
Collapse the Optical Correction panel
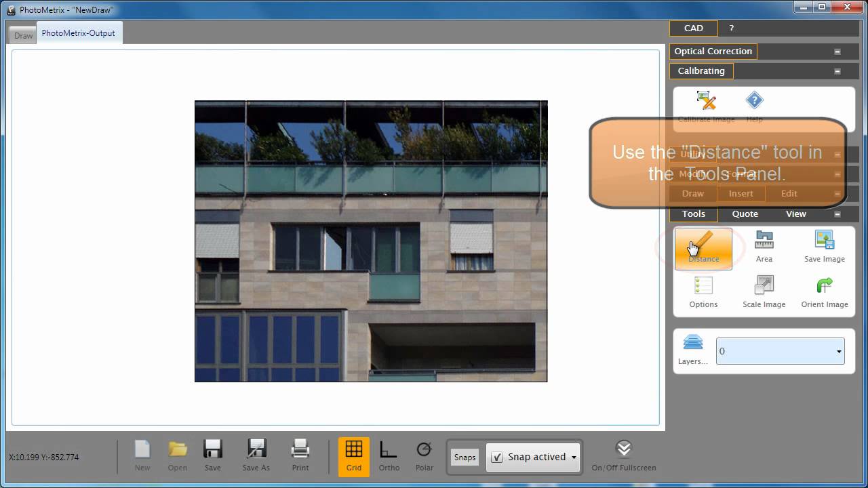click(x=837, y=52)
